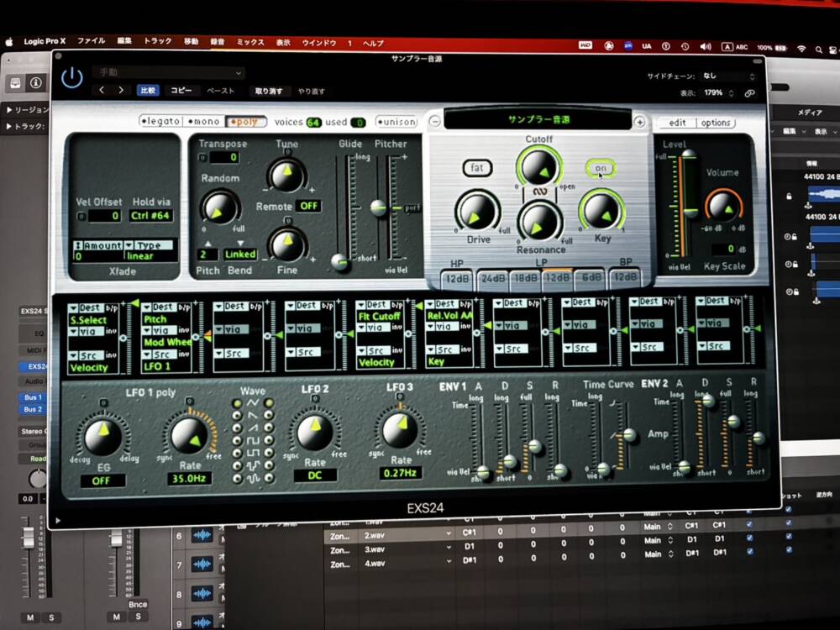Image resolution: width=840 pixels, height=630 pixels.
Task: Click the plus button next to instrument name
Action: pyautogui.click(x=639, y=122)
